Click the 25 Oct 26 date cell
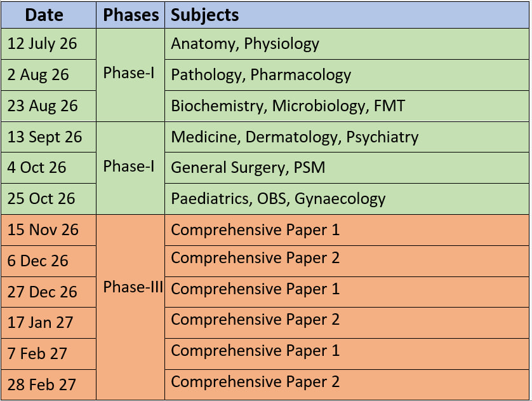This screenshot has height=401, width=532. click(48, 199)
